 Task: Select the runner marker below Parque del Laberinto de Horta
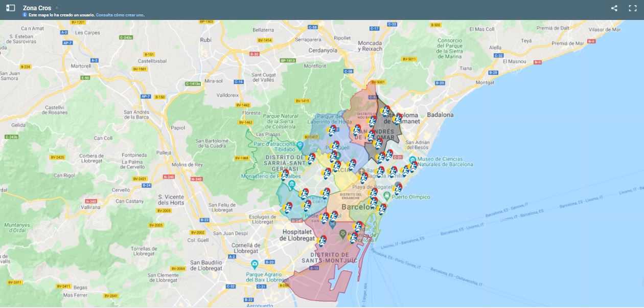pos(332,131)
